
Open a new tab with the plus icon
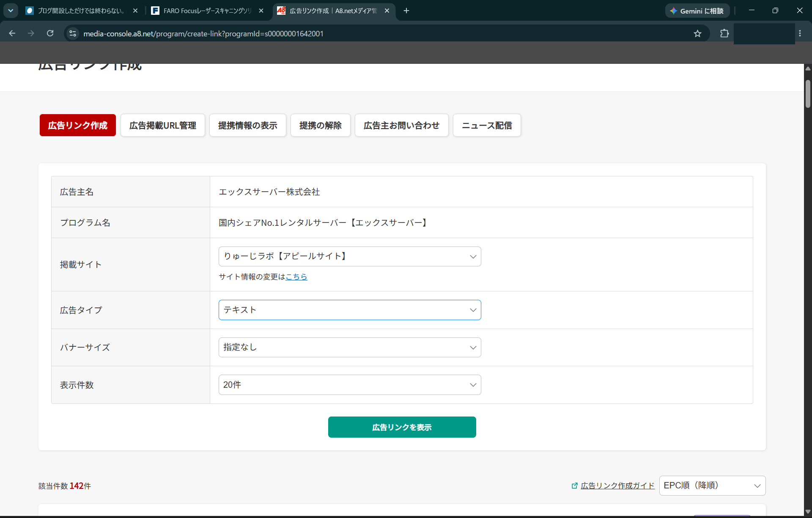click(x=406, y=11)
